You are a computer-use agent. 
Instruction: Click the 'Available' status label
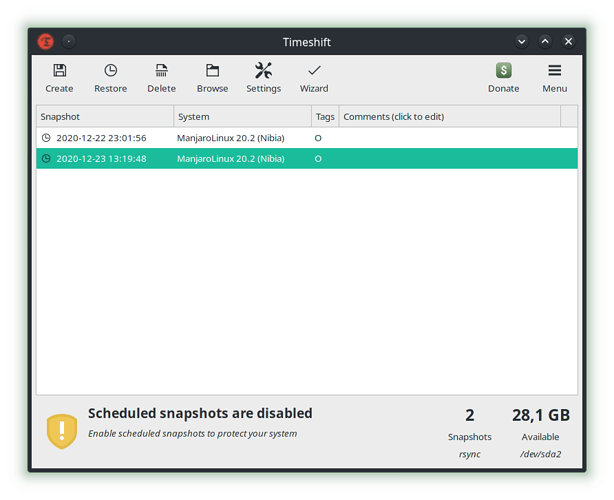pyautogui.click(x=540, y=437)
